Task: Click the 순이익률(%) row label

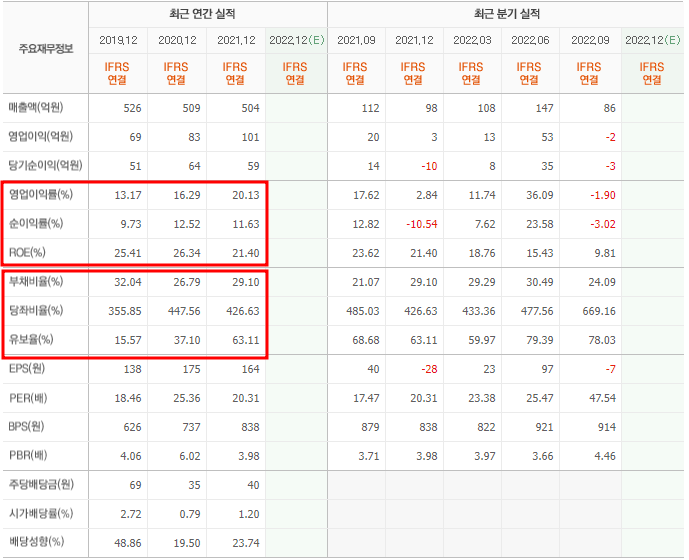Action: point(36,224)
